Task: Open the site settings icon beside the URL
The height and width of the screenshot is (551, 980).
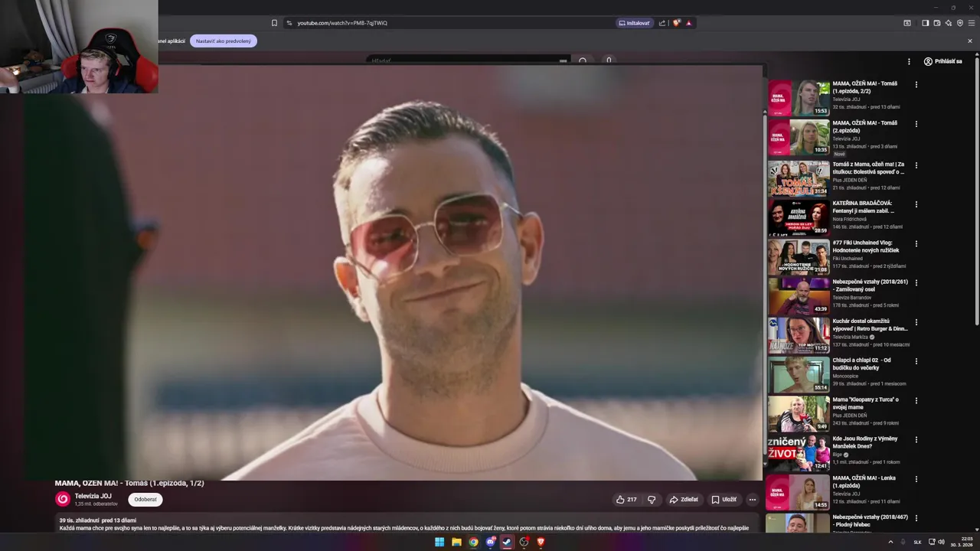Action: click(289, 23)
